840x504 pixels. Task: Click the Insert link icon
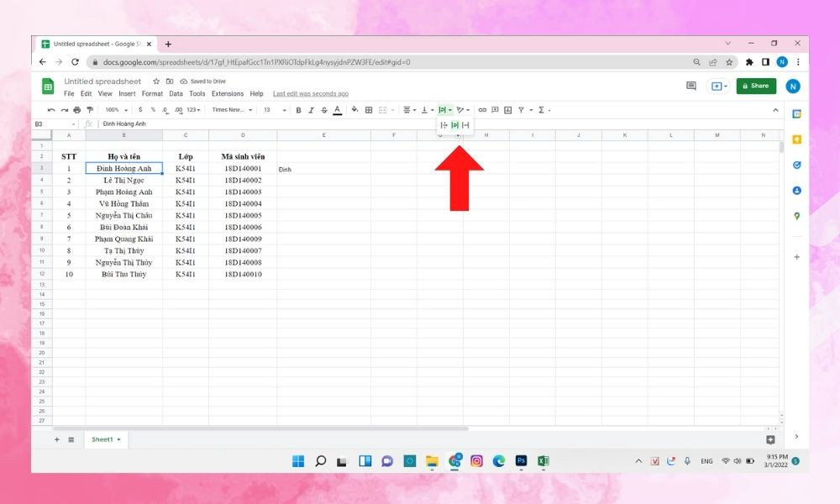tap(482, 110)
